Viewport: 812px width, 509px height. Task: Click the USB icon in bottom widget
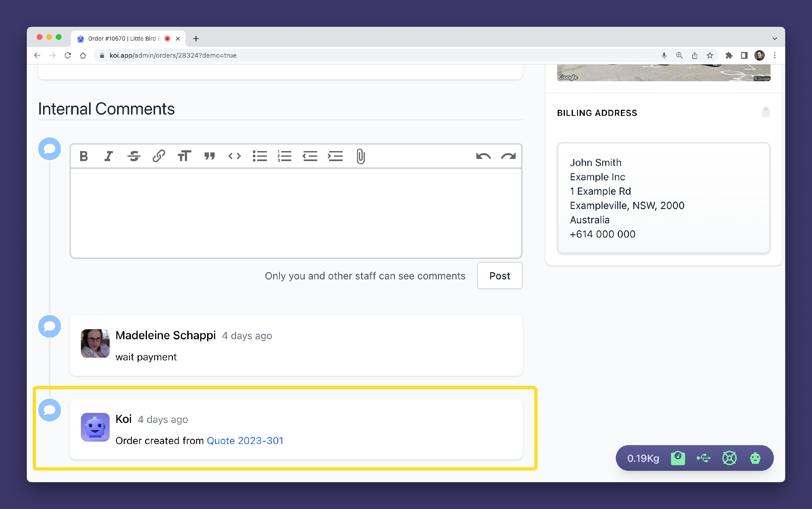(704, 458)
